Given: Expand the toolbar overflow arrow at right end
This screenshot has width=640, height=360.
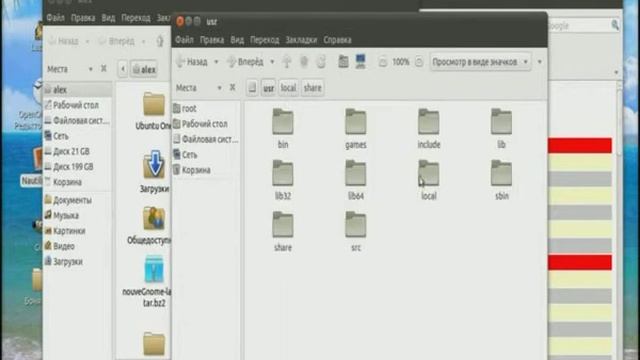Looking at the screenshot, I should 540,62.
